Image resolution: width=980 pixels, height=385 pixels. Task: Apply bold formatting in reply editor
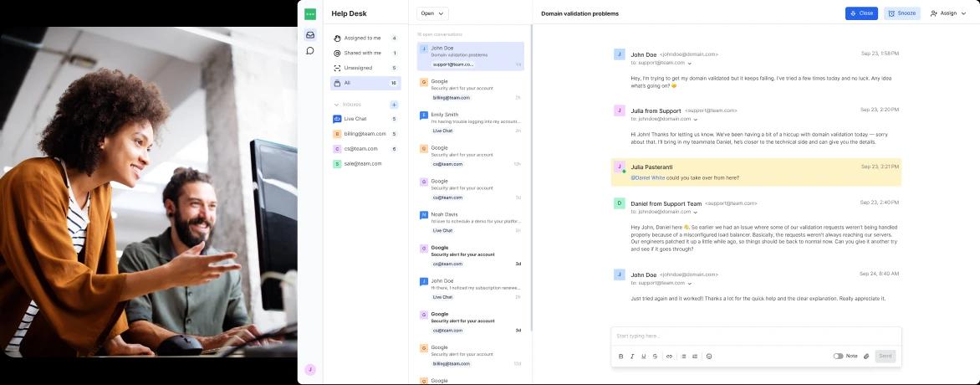click(620, 357)
